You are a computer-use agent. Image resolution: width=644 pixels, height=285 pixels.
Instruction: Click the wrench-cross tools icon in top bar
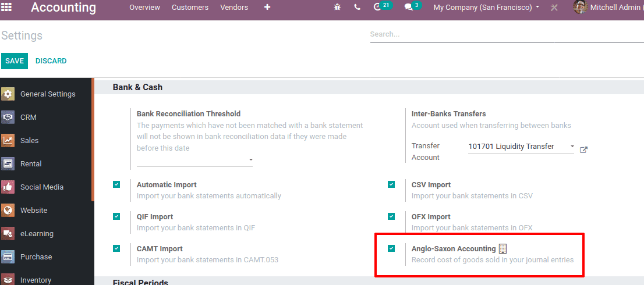click(554, 8)
